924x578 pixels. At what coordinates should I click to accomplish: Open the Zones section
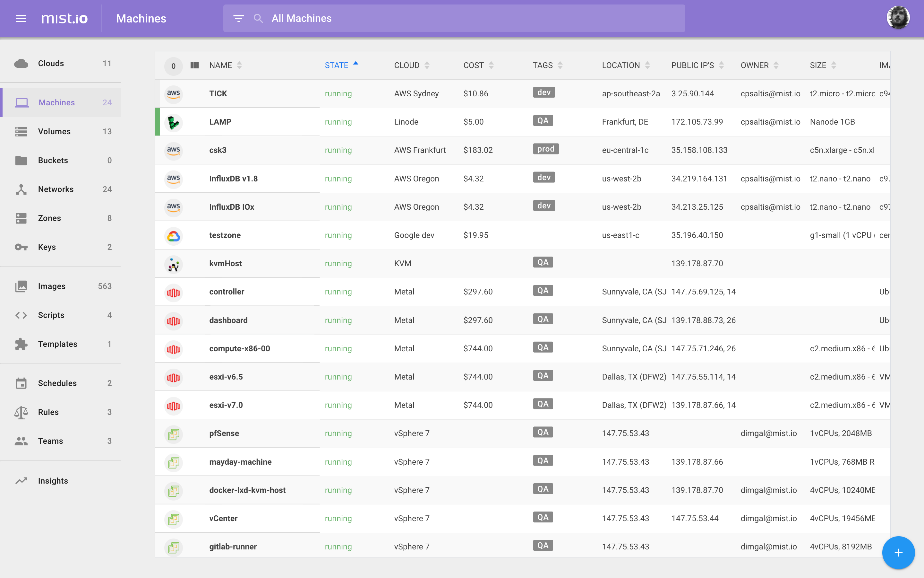click(x=61, y=218)
